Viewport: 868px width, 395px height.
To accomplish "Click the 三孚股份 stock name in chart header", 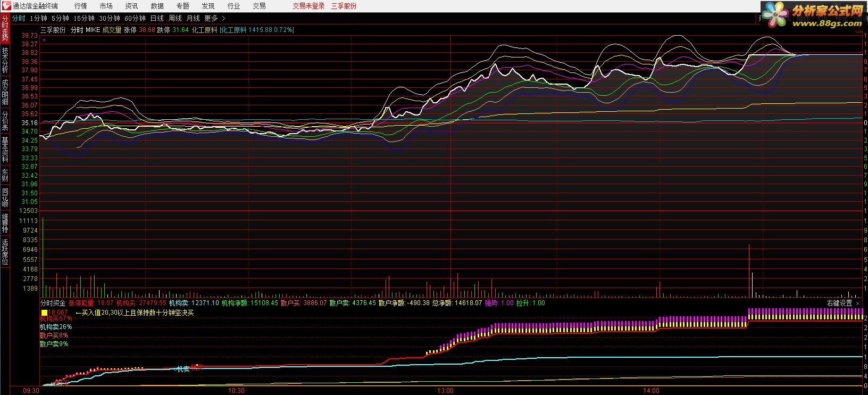I will coord(53,30).
